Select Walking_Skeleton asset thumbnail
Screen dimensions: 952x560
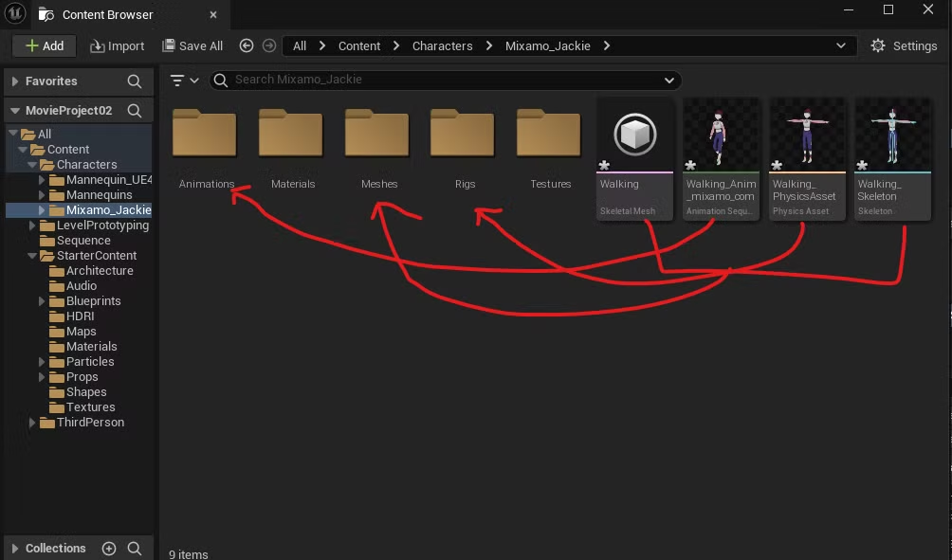click(892, 135)
